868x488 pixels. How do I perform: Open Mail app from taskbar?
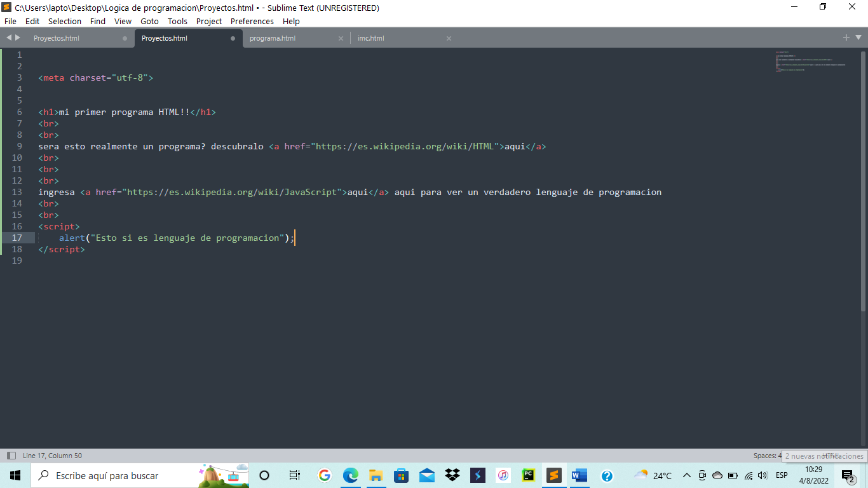(x=426, y=475)
